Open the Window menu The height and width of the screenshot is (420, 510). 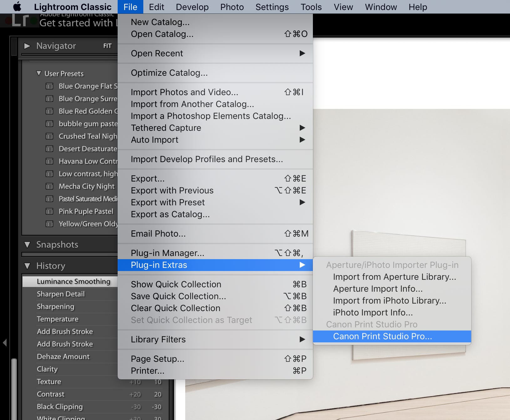point(381,7)
